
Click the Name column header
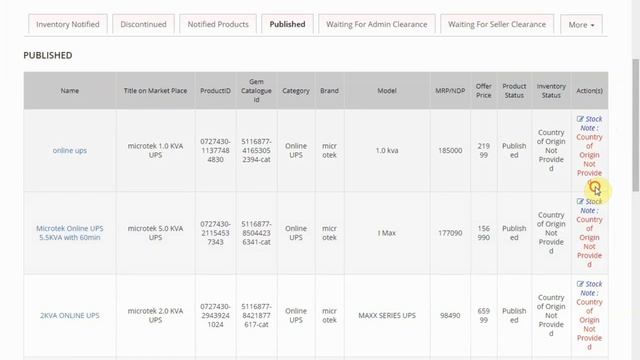tap(70, 91)
